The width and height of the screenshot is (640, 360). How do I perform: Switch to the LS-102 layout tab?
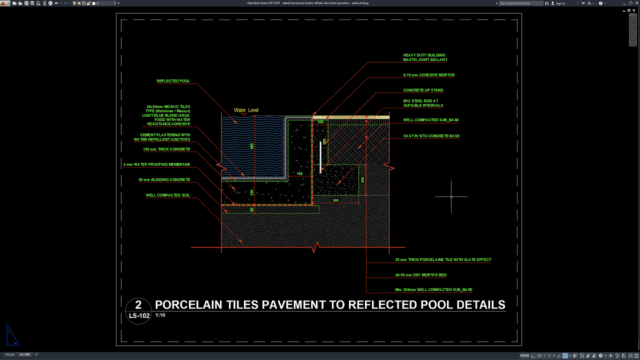[25, 354]
